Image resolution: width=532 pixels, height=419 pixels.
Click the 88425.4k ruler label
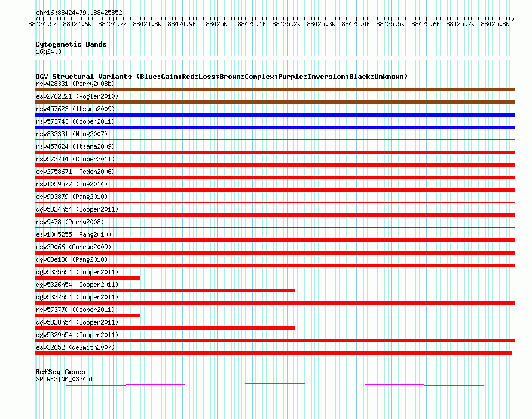tap(356, 24)
